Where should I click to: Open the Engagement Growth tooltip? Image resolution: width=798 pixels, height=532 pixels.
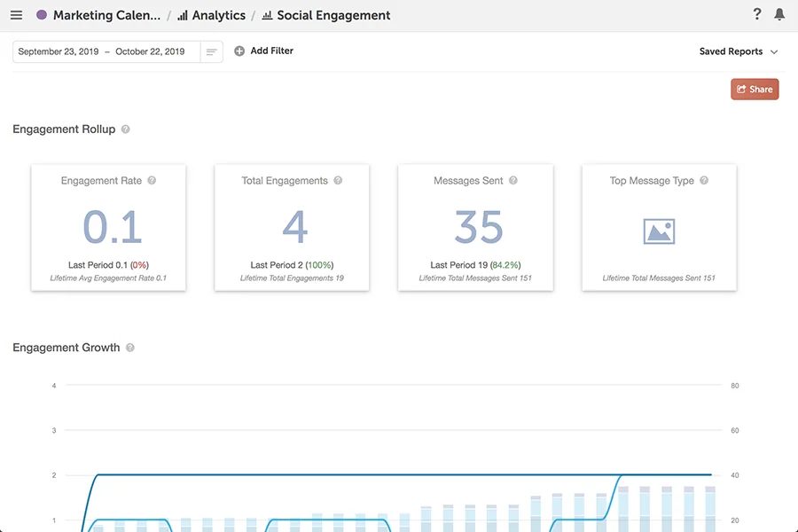[x=130, y=347]
